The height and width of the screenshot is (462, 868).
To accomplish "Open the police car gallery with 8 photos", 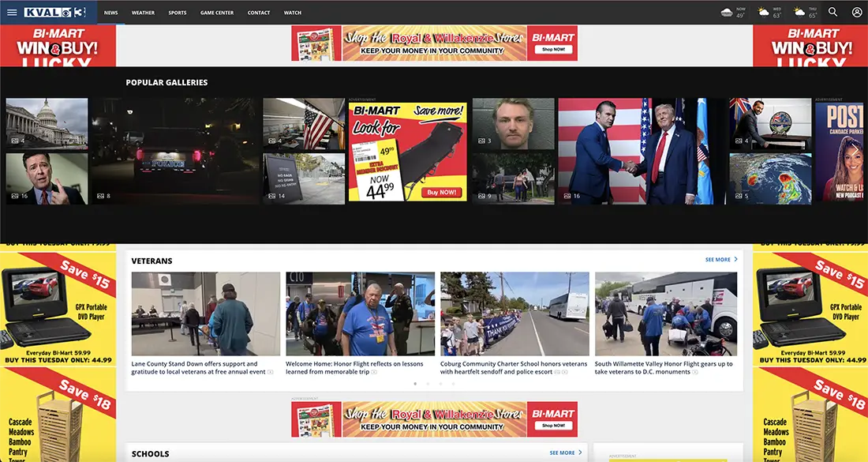I will tap(175, 151).
